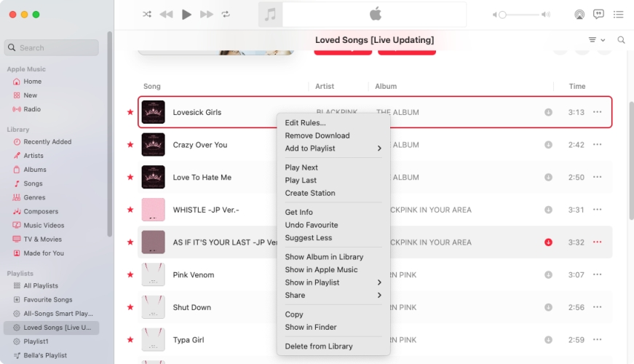Open the Up Next queue list
The width and height of the screenshot is (634, 364).
618,14
